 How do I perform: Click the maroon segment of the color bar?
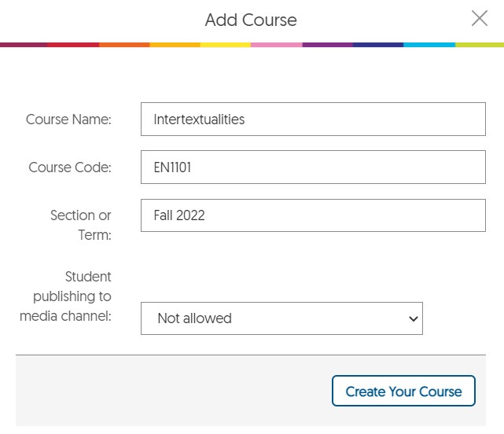[x=24, y=45]
